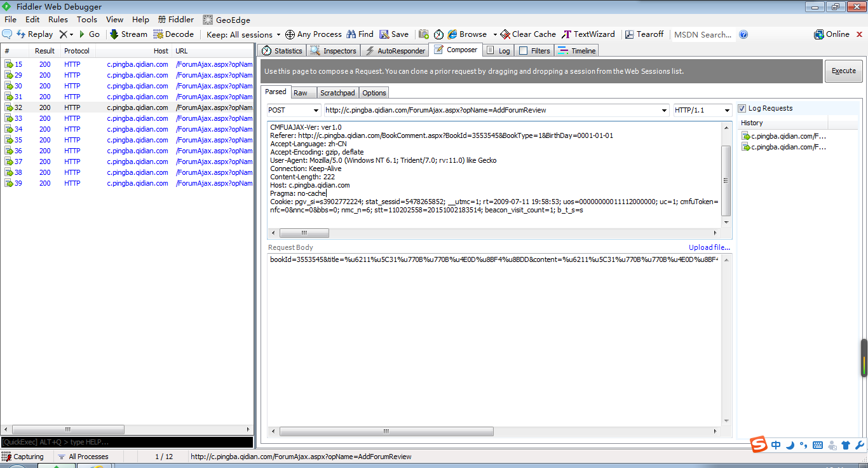
Task: Select the second History request entry
Action: click(784, 147)
